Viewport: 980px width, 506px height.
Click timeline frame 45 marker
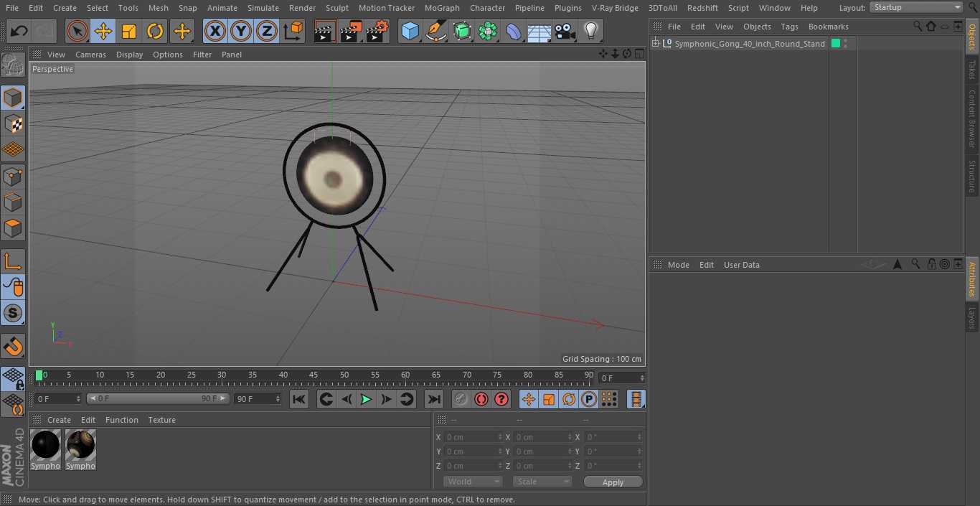coord(314,375)
